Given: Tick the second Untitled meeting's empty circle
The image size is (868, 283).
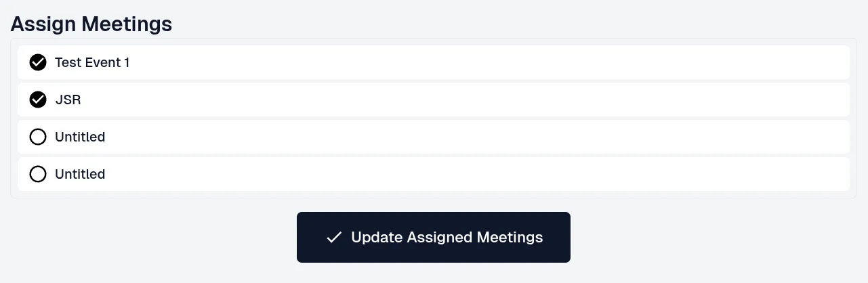Looking at the screenshot, I should click(x=38, y=174).
